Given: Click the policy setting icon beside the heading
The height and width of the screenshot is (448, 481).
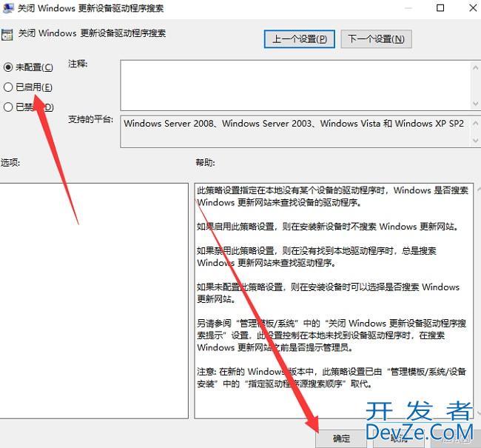Looking at the screenshot, I should click(x=7, y=35).
